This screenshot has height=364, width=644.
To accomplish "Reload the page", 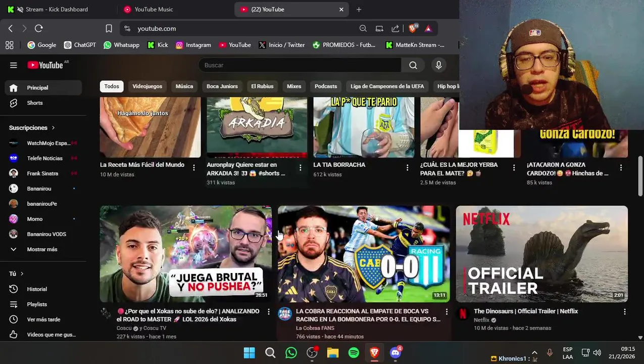I will (39, 28).
